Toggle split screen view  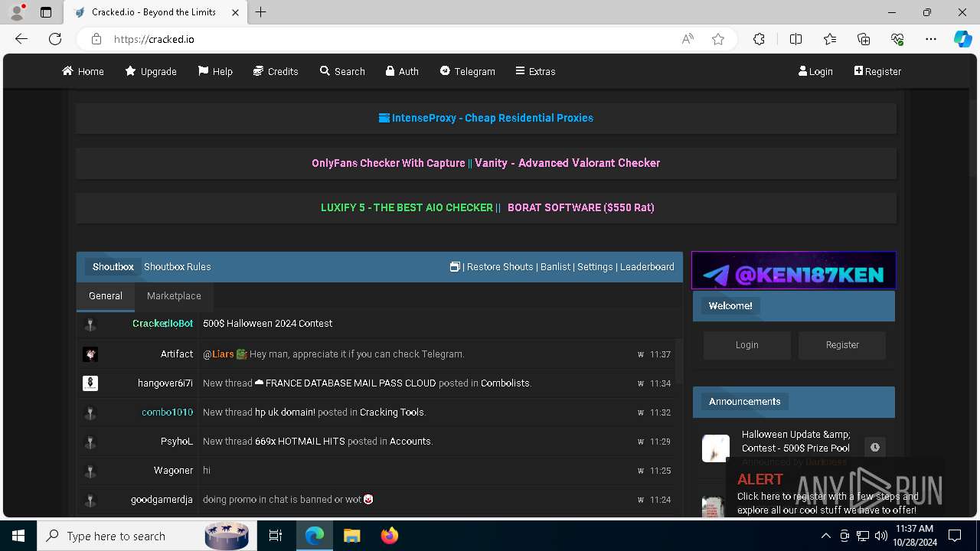(x=795, y=39)
